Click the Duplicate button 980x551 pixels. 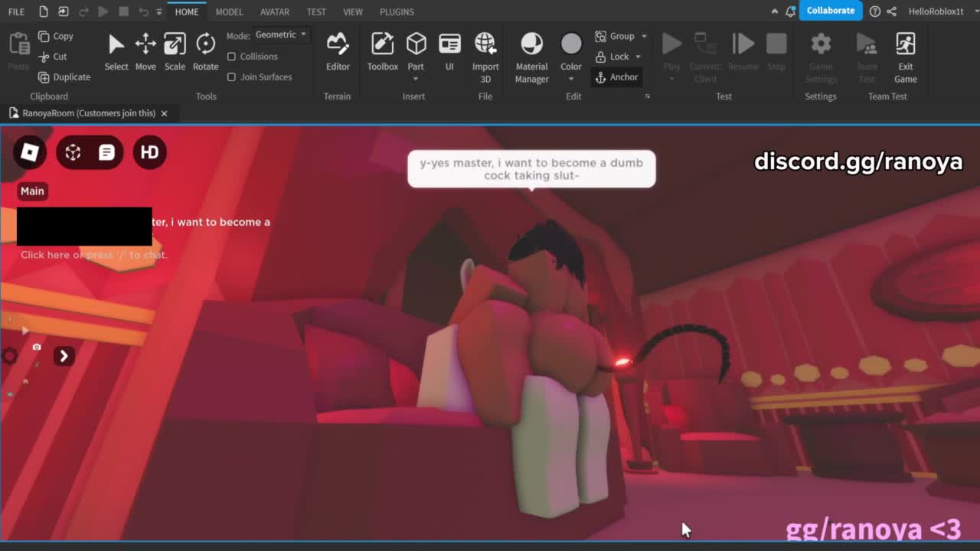pyautogui.click(x=64, y=77)
